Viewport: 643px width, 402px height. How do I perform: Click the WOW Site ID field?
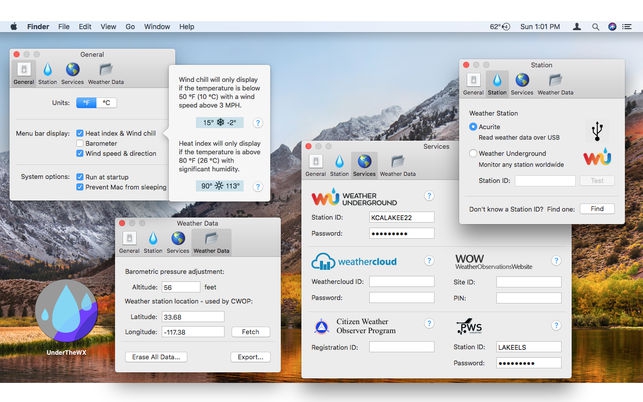[x=529, y=282]
